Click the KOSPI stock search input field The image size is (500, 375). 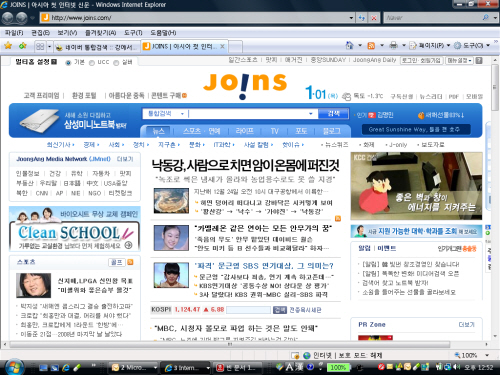[249, 310]
